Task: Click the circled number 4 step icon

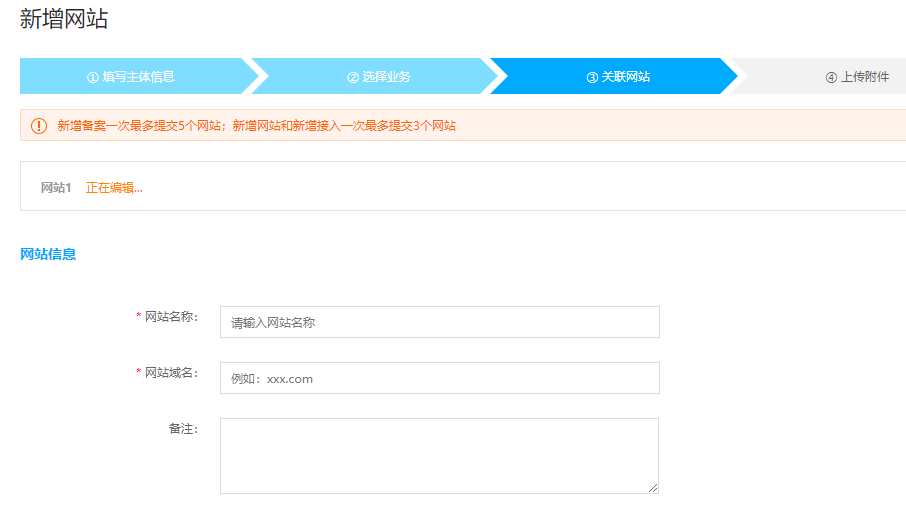Action: [831, 77]
